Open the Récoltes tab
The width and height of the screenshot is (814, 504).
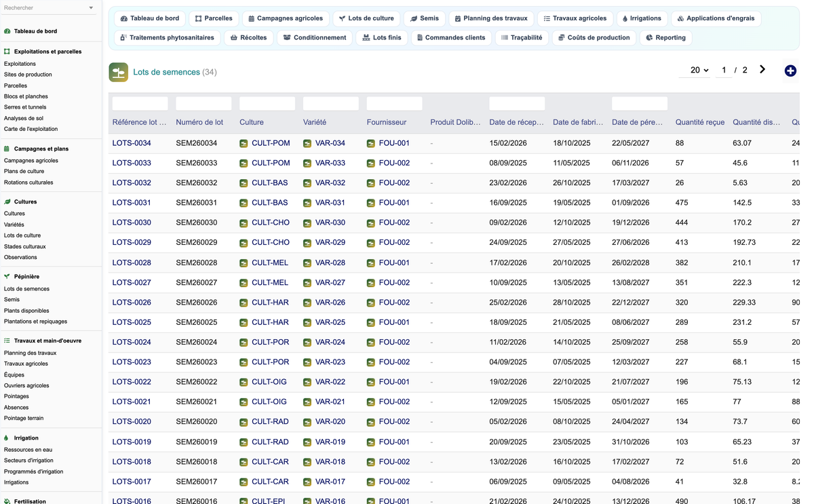(x=249, y=37)
